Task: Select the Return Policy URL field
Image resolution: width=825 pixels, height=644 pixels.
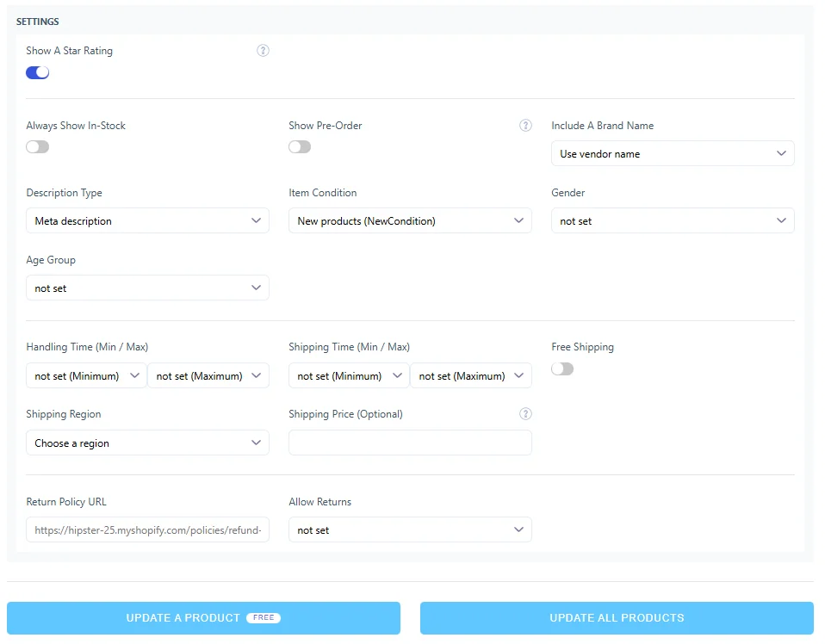Action: [x=146, y=529]
